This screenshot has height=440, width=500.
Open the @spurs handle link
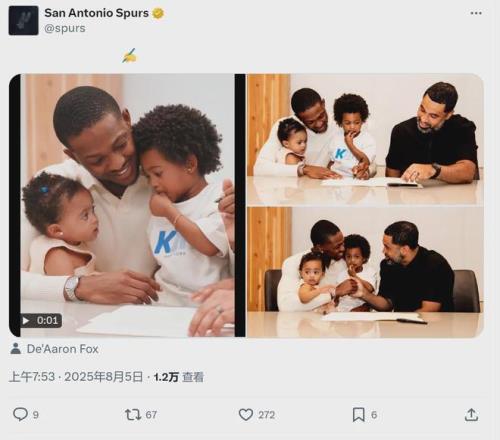coord(65,29)
